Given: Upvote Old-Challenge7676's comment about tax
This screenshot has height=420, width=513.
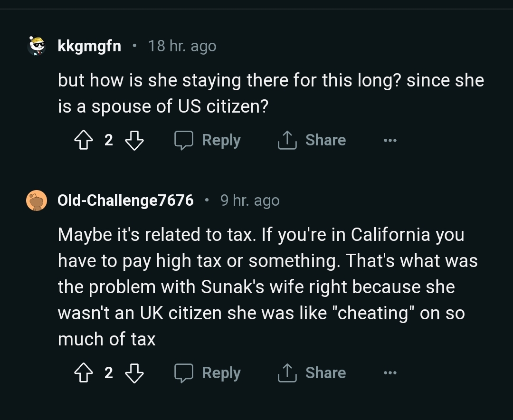Looking at the screenshot, I should (x=83, y=373).
